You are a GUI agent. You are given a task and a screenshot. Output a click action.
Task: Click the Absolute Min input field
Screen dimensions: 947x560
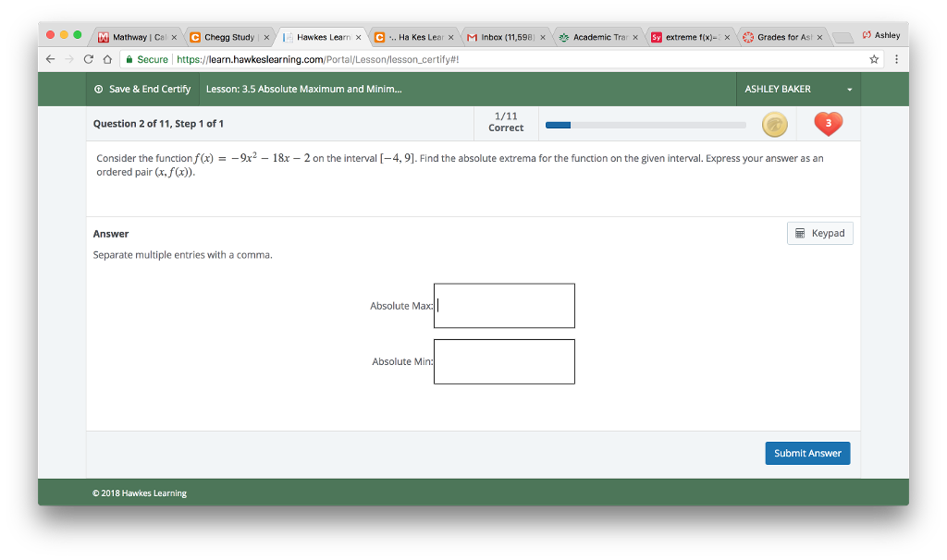coord(504,361)
